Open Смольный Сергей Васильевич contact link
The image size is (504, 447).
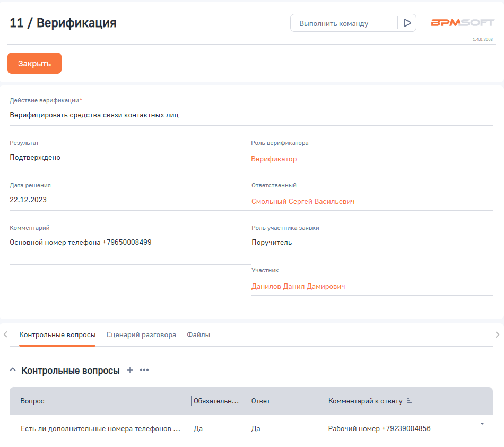(x=303, y=202)
